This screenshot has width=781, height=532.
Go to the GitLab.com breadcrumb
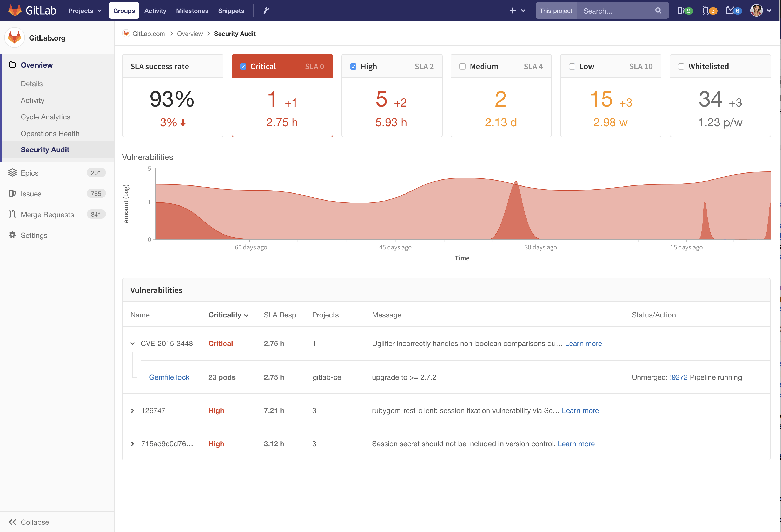click(x=149, y=34)
